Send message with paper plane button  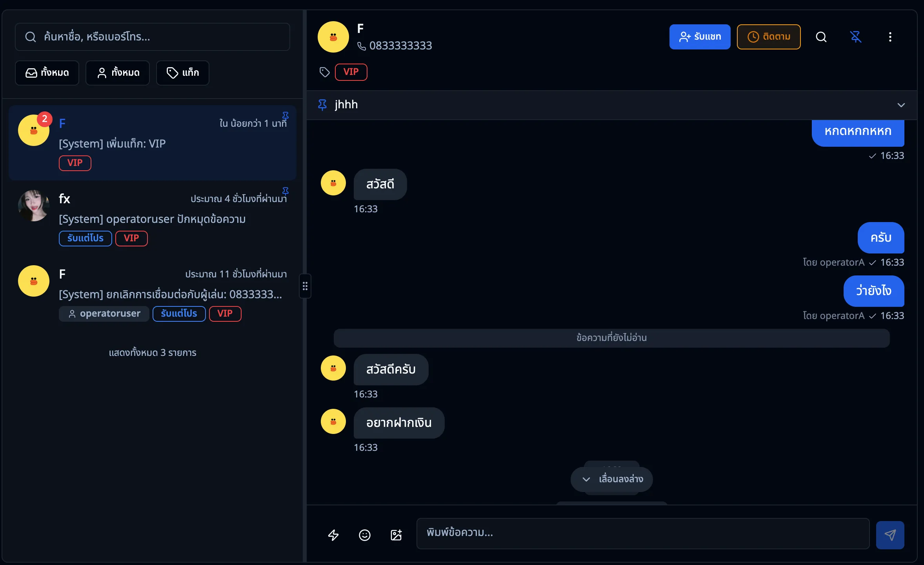pos(890,535)
